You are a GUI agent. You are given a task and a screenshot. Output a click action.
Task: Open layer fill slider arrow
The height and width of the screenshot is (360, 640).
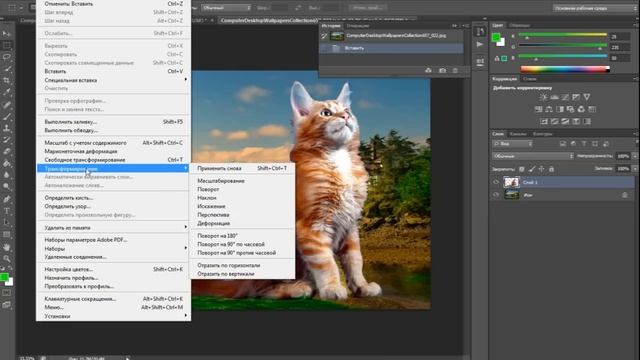pos(635,169)
